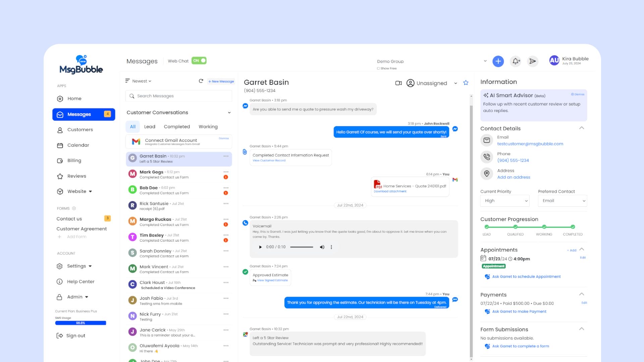The height and width of the screenshot is (362, 644).
Task: Switch to the Completed tab
Action: point(177,127)
